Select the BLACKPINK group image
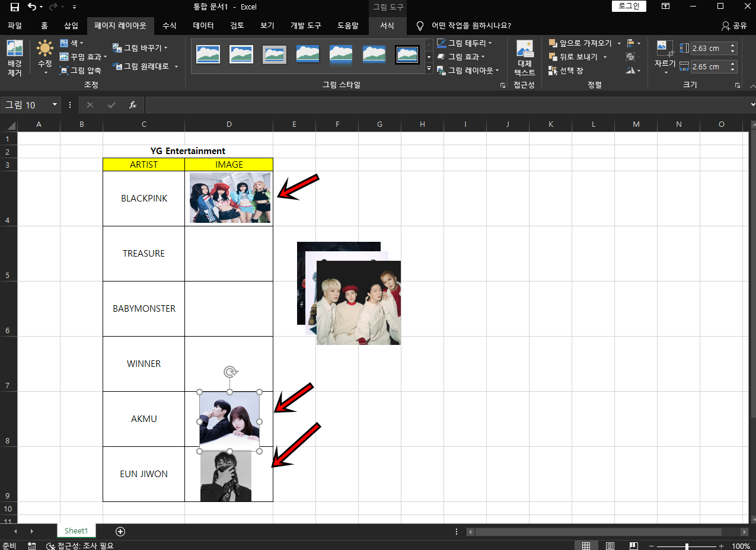This screenshot has height=550, width=756. 230,198
